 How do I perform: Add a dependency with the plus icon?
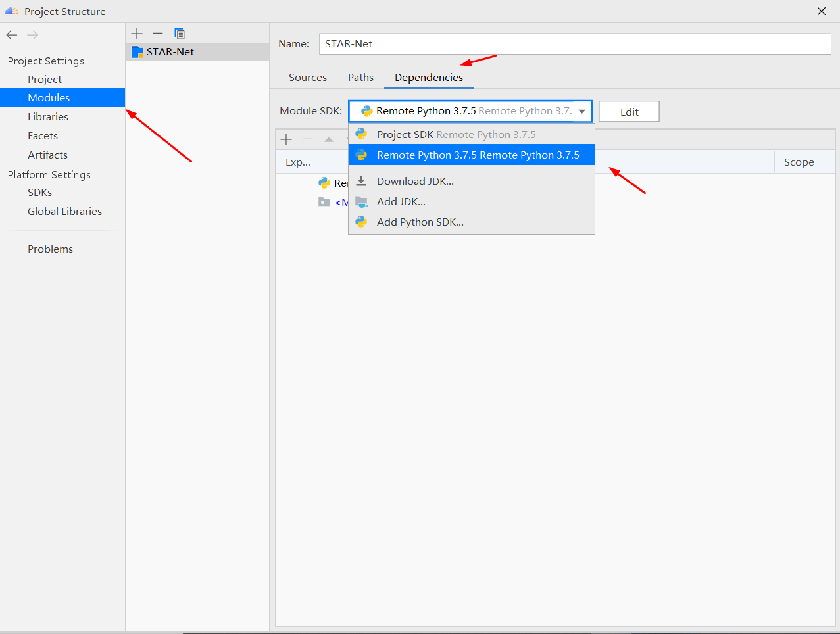tap(286, 139)
